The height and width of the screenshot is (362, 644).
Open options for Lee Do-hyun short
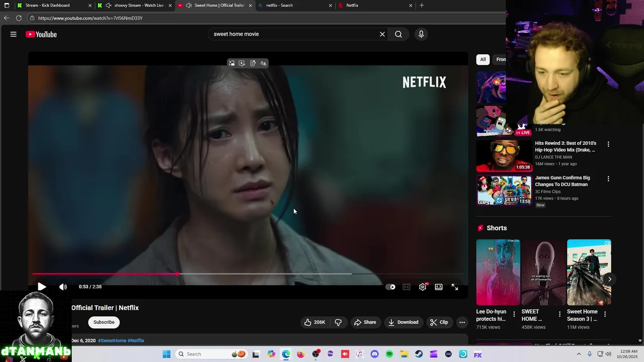coord(514,314)
